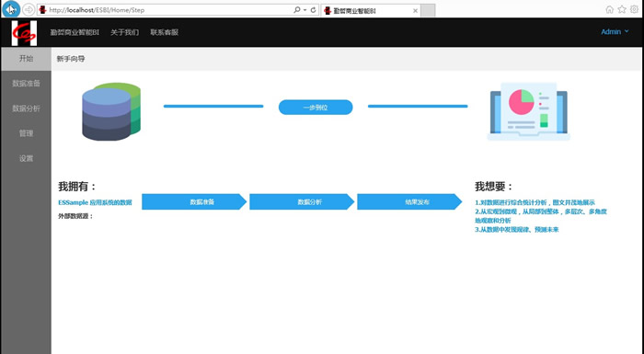Viewport: 644px width, 354px height.
Task: Expand the Admin user dropdown
Action: [615, 31]
